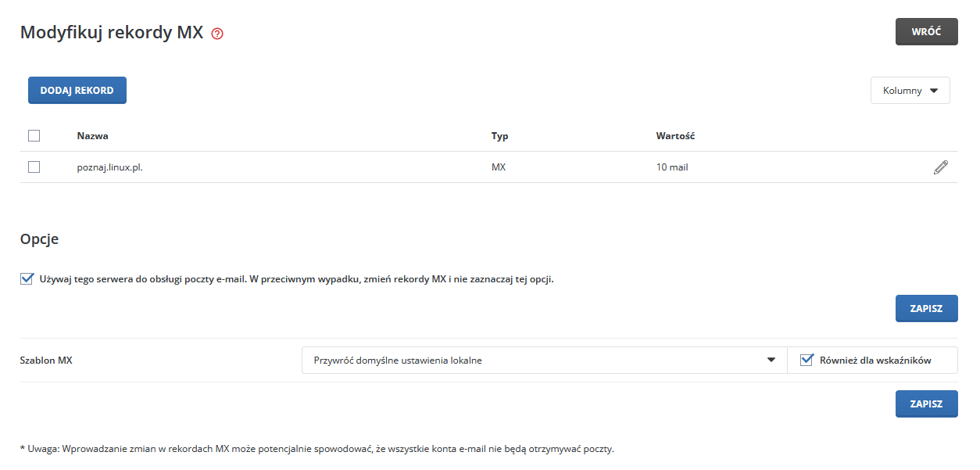Click DODAJ REKORD button
This screenshot has width=980, height=470.
pyautogui.click(x=77, y=90)
